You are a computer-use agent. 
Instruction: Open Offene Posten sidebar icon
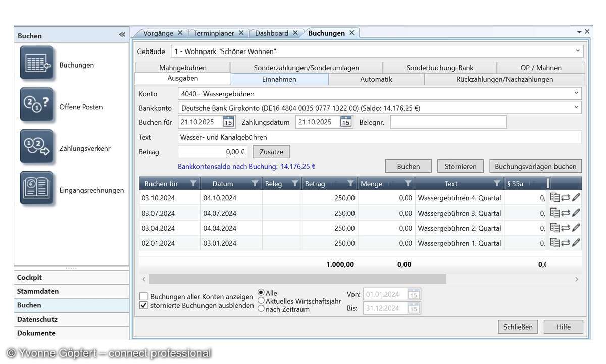click(x=36, y=105)
